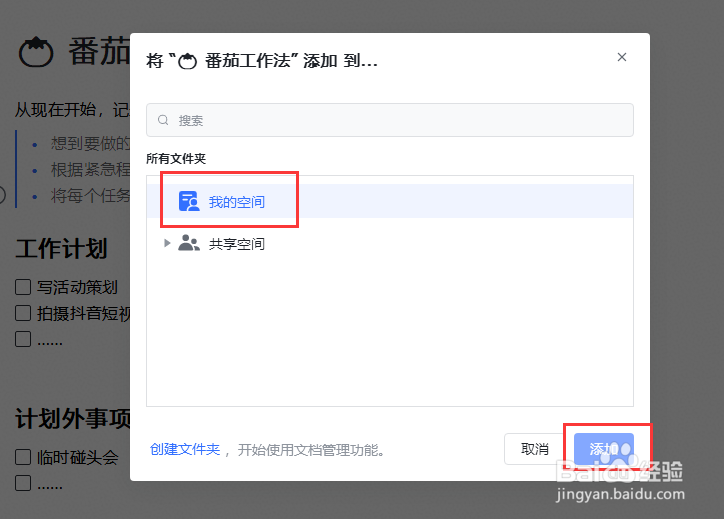
Task: Click the 写活动策划 text in document
Action: pyautogui.click(x=78, y=287)
